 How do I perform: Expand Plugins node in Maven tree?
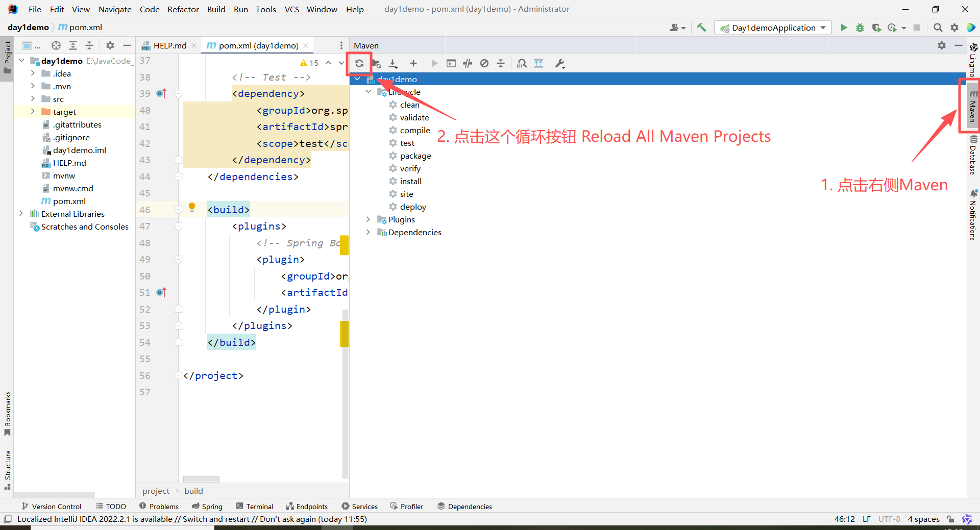369,219
